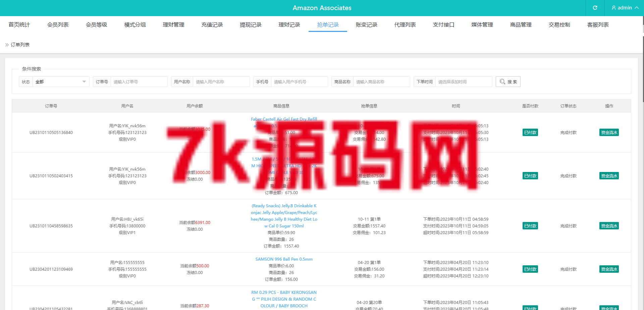
Task: Select the 抢单记录 tab
Action: 328,25
